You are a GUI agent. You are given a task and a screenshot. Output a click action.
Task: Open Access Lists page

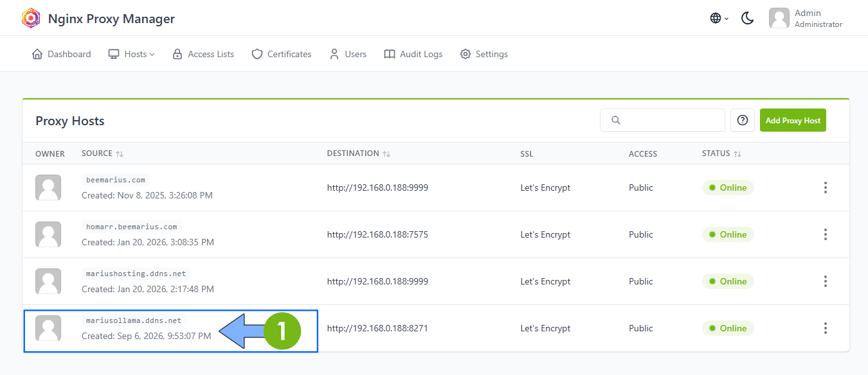click(203, 54)
